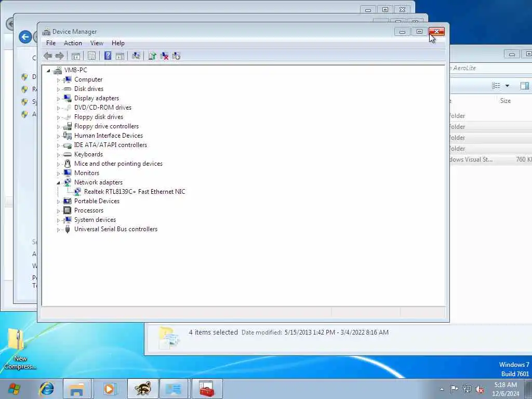The height and width of the screenshot is (399, 532).
Task: Expand the Keyboards category
Action: 58,155
